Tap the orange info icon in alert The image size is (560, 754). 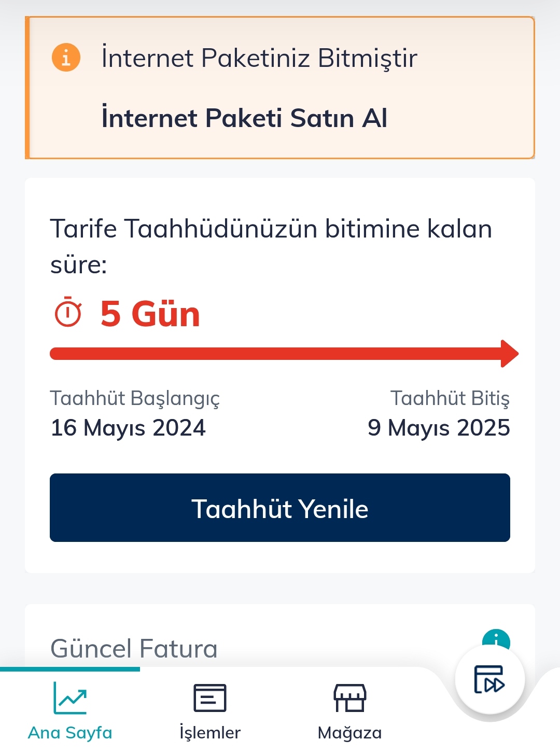66,57
